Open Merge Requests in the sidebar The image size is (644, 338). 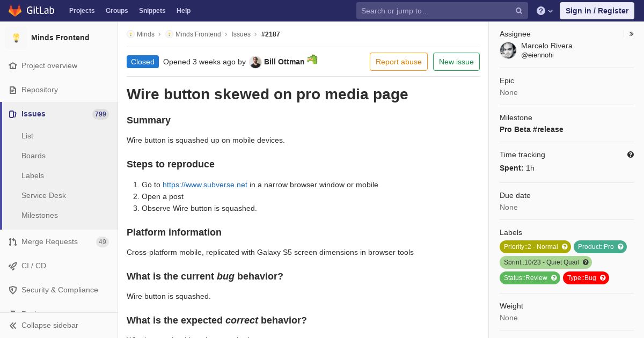coord(49,241)
